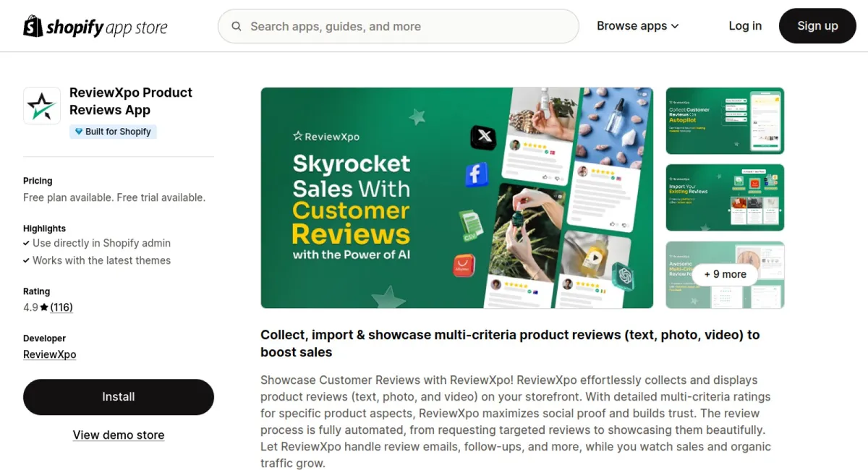
Task: Click the Sign up button
Action: point(817,26)
